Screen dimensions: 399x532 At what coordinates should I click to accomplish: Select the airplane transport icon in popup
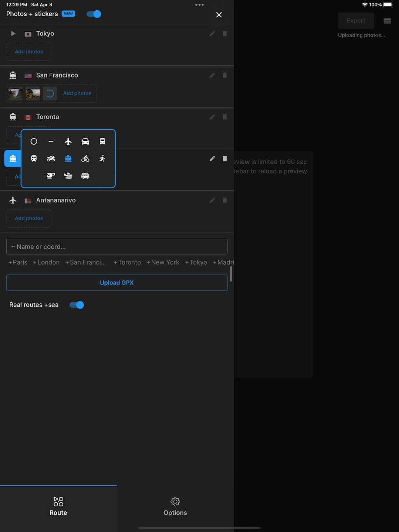(68, 141)
